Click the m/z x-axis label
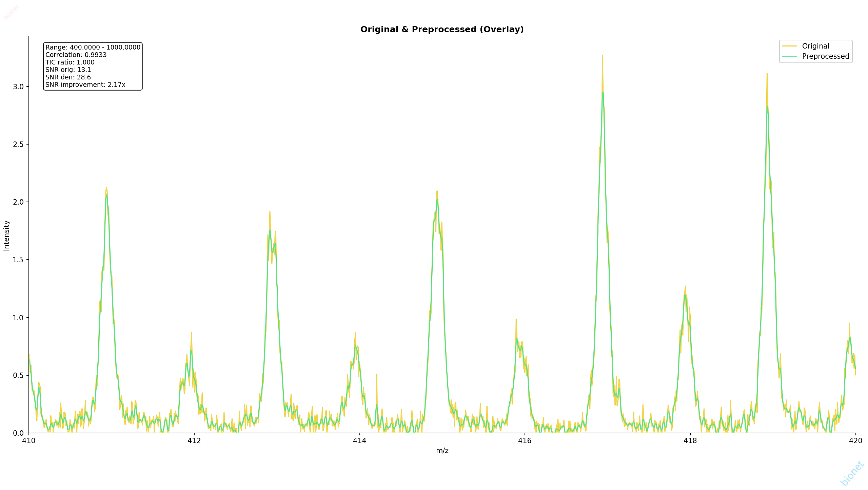The image size is (868, 490). (x=442, y=451)
